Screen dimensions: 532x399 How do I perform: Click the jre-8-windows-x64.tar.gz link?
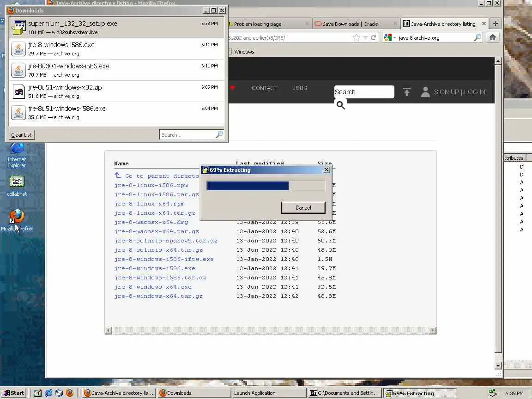158,296
